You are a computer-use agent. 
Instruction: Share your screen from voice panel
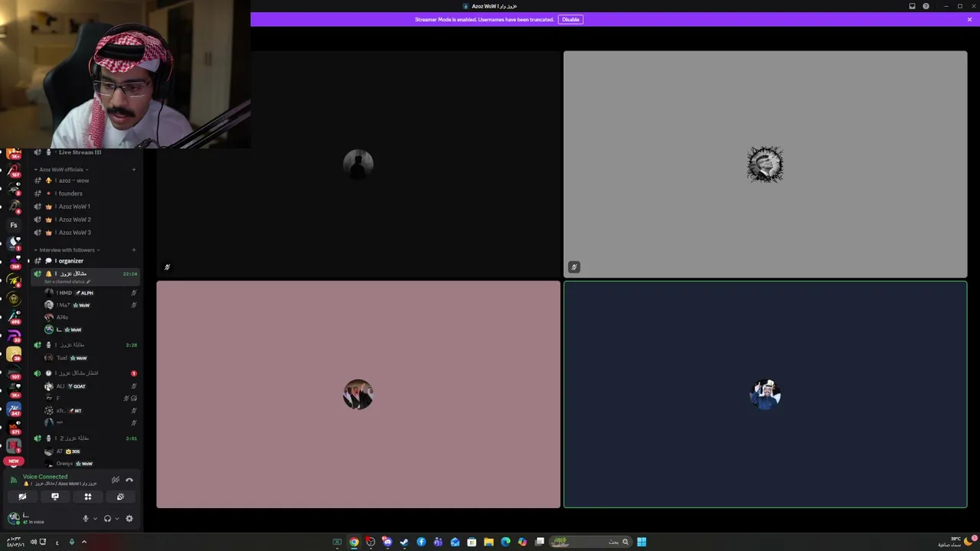[x=55, y=497]
